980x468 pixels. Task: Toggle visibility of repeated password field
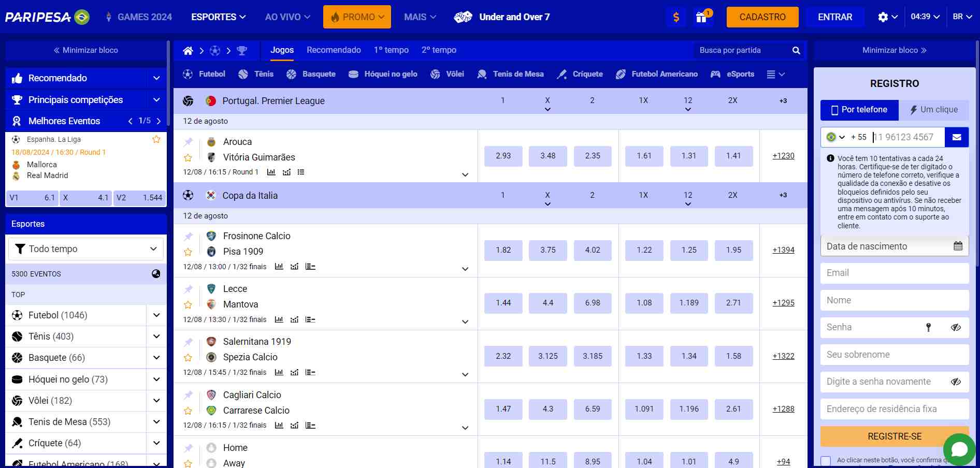click(x=956, y=382)
